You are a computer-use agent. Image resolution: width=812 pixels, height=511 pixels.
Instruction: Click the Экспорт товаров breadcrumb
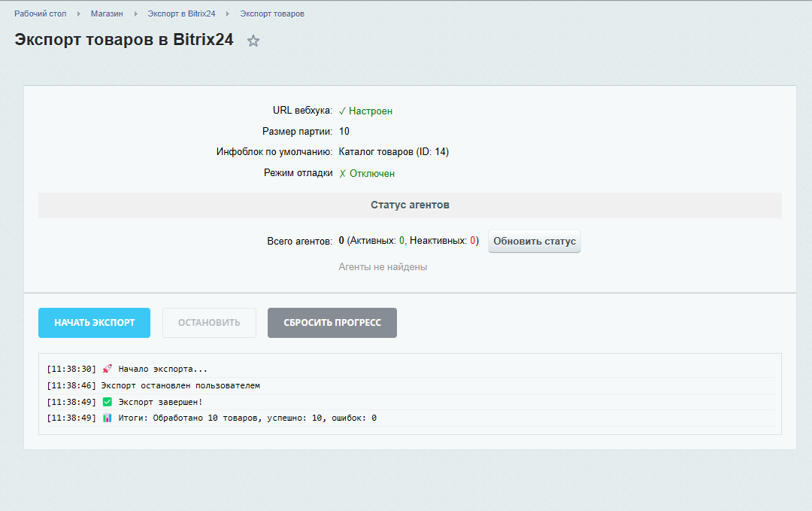[x=272, y=14]
